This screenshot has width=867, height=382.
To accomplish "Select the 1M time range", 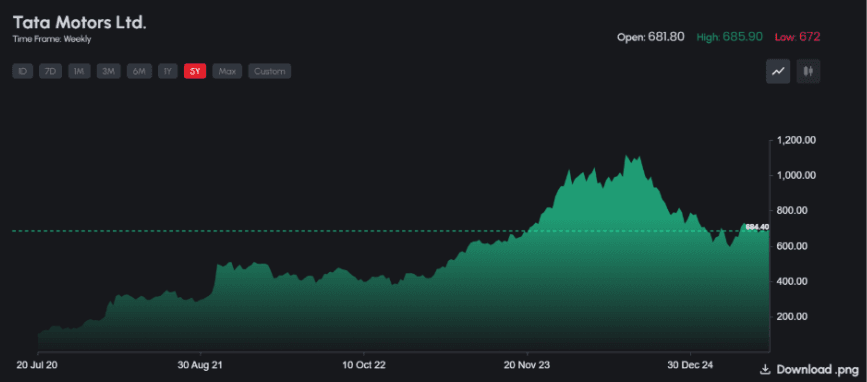I will [79, 71].
